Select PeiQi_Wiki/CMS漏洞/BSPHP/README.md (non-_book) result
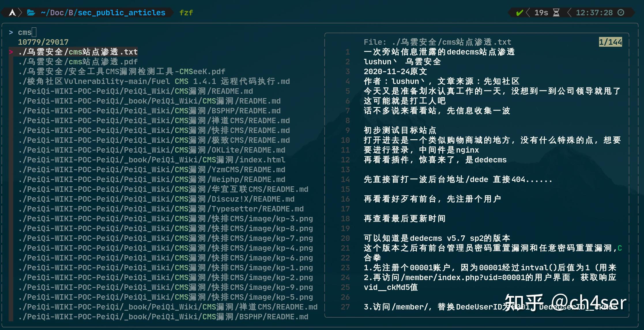This screenshot has height=330, width=644. click(x=149, y=111)
